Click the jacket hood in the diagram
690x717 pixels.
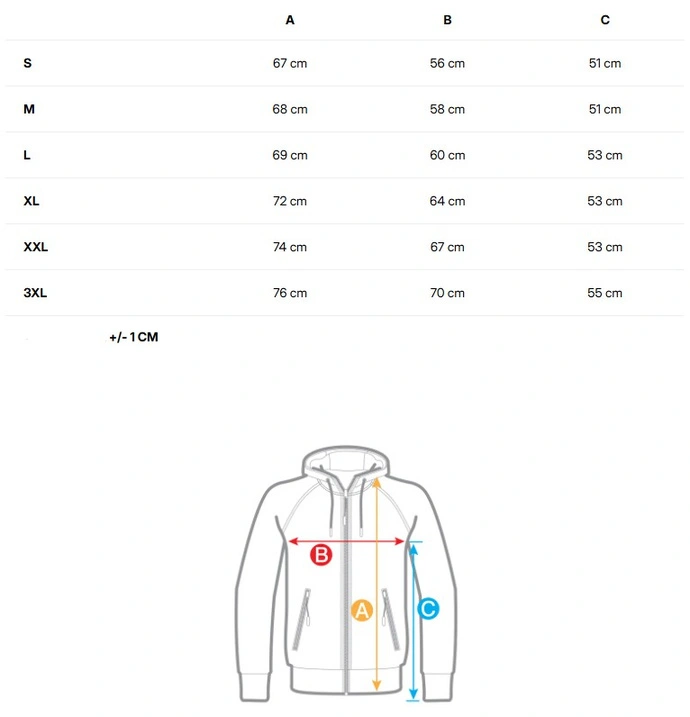click(346, 463)
